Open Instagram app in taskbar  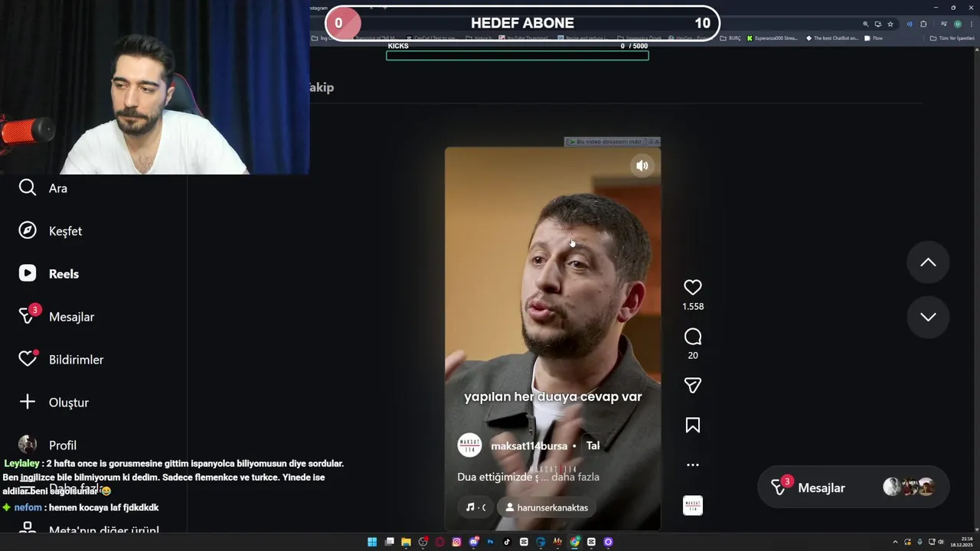456,542
